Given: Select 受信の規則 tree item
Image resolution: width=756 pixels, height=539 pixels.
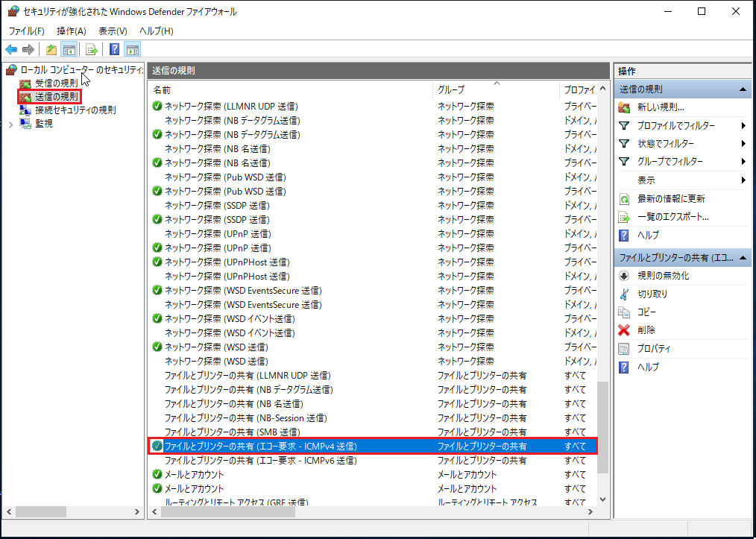Looking at the screenshot, I should [x=57, y=83].
